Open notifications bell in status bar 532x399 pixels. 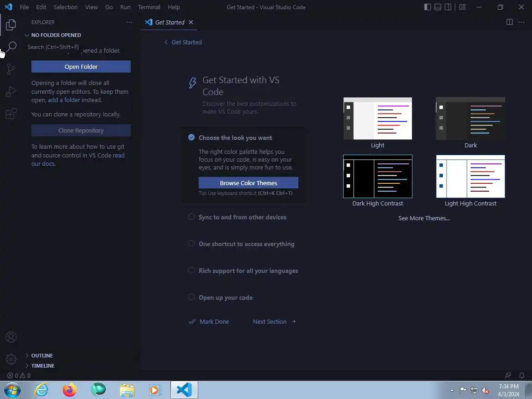(522, 375)
